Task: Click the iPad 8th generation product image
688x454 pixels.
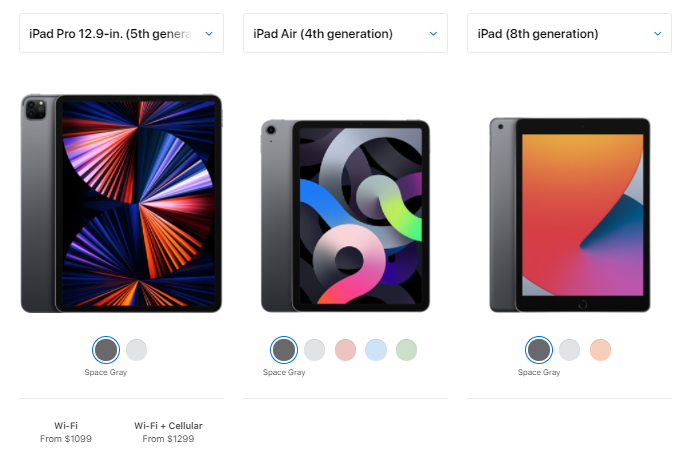Action: coord(570,215)
